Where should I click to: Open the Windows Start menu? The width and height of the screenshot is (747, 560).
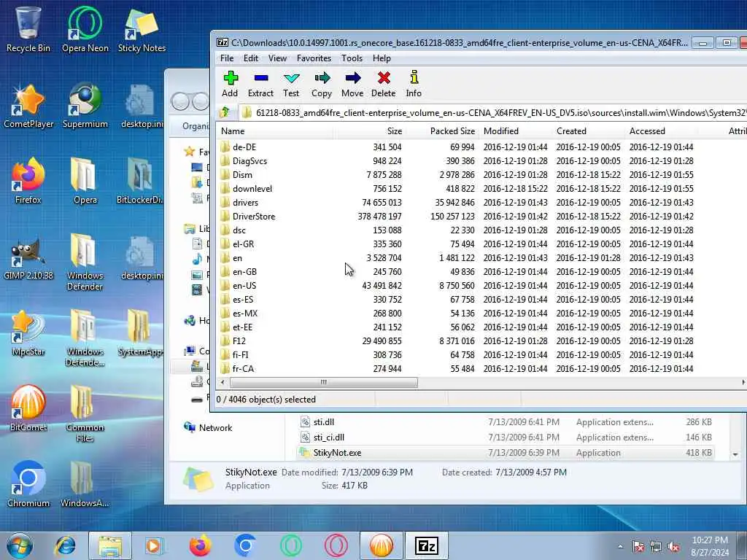[20, 545]
